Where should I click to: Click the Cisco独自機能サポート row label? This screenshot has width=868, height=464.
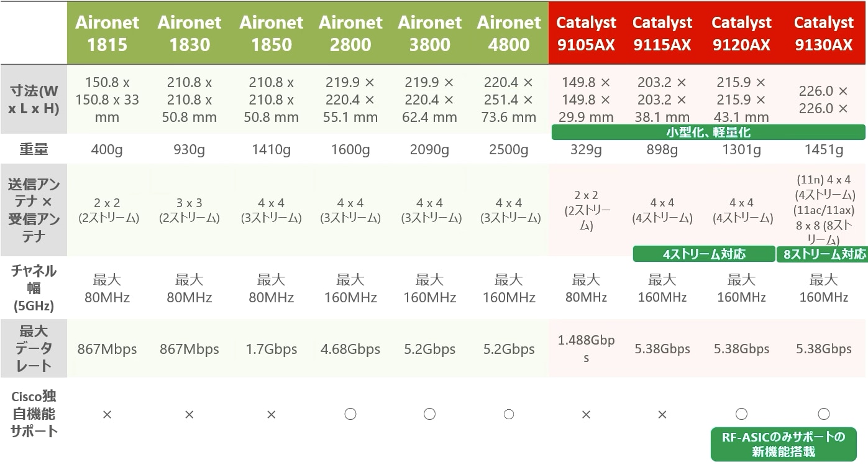[34, 414]
